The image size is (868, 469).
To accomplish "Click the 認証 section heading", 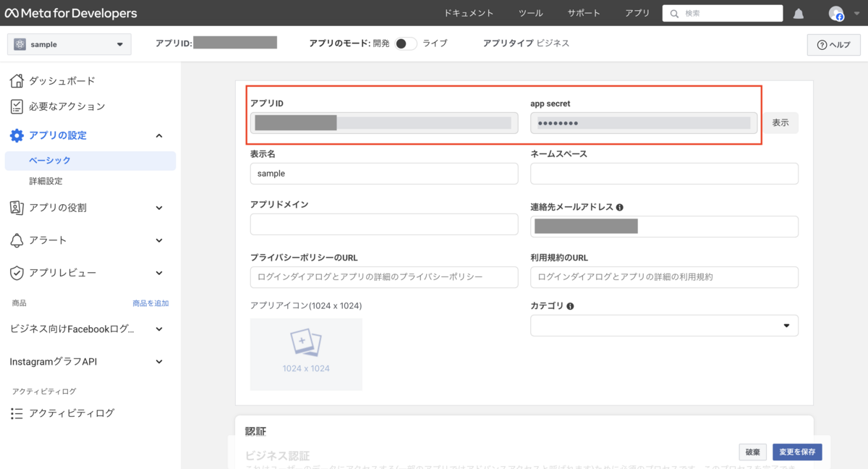I will (256, 431).
